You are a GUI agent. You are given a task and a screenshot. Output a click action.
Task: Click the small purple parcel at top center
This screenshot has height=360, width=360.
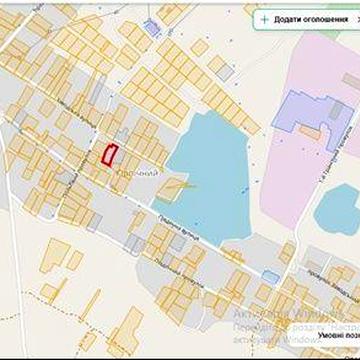pyautogui.click(x=152, y=28)
